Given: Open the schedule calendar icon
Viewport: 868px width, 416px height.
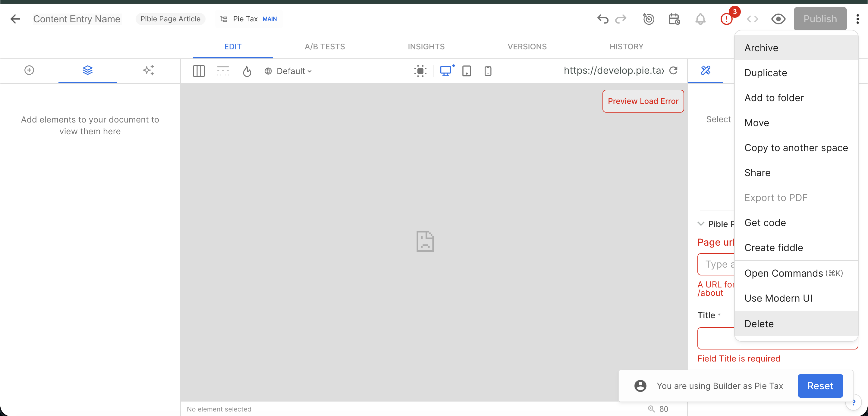Looking at the screenshot, I should (674, 19).
